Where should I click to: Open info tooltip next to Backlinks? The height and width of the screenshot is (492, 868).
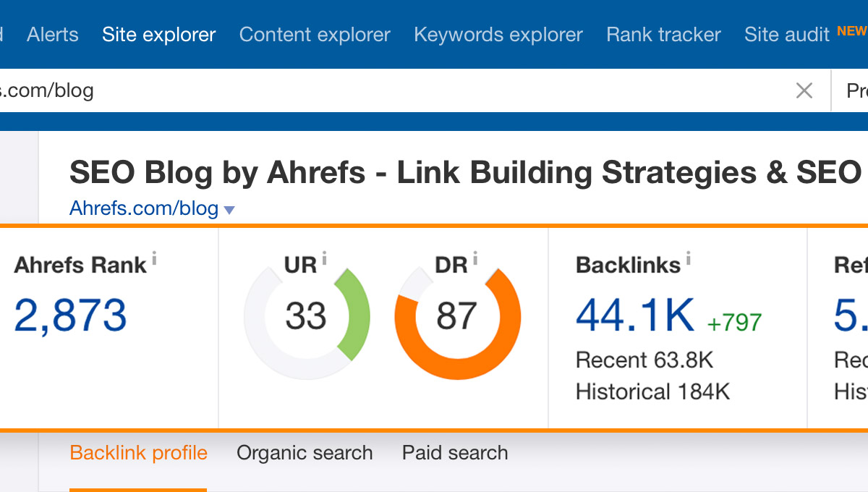[688, 258]
